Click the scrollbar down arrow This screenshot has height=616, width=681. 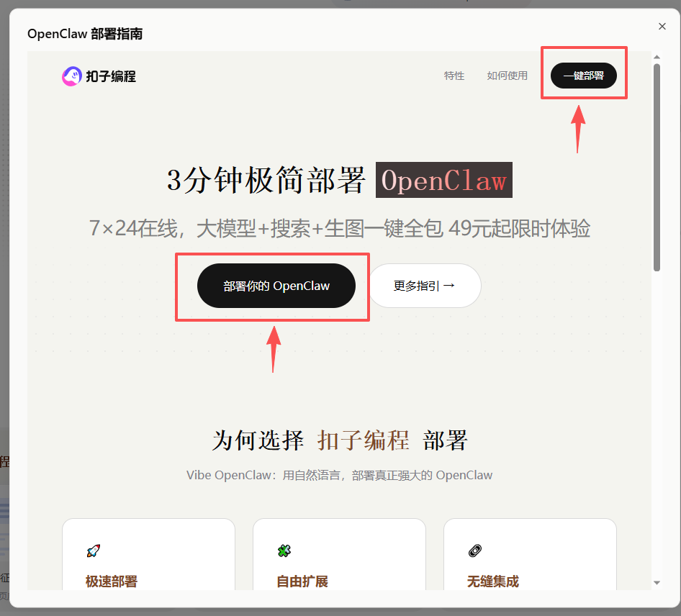(657, 583)
